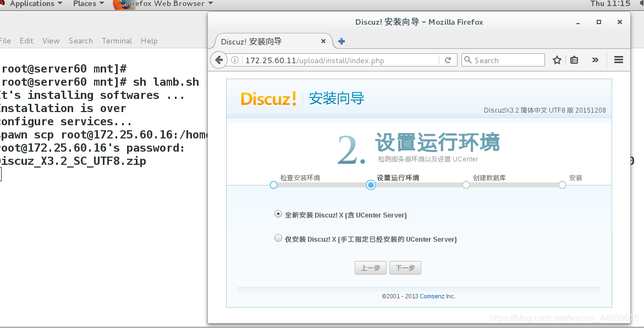The image size is (644, 328).
Task: Click the 安装向导 heading text
Action: (337, 98)
